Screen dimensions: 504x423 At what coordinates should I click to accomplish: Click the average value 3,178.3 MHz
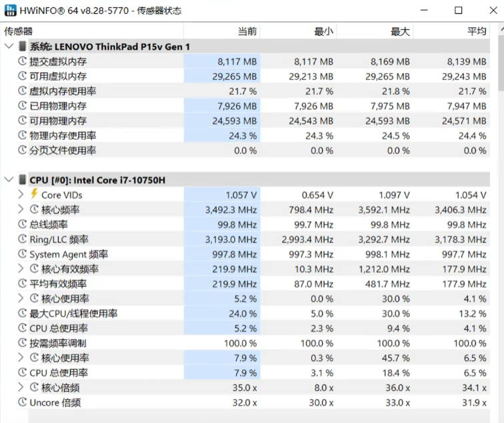click(x=461, y=239)
